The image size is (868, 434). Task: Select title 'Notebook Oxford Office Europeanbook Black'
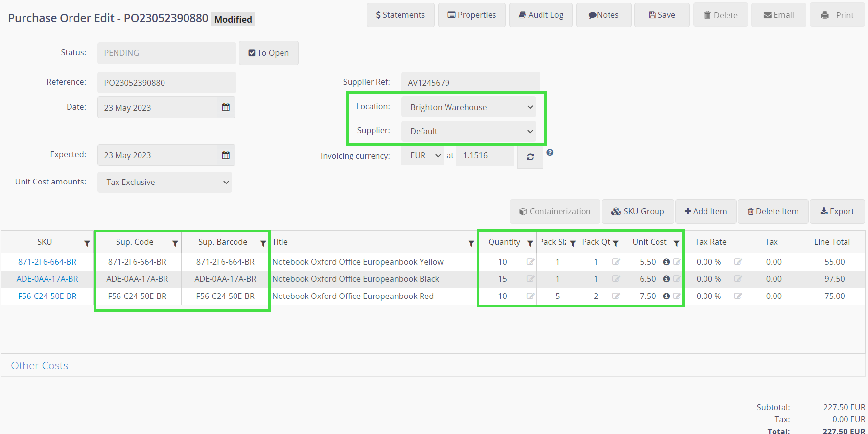point(355,279)
